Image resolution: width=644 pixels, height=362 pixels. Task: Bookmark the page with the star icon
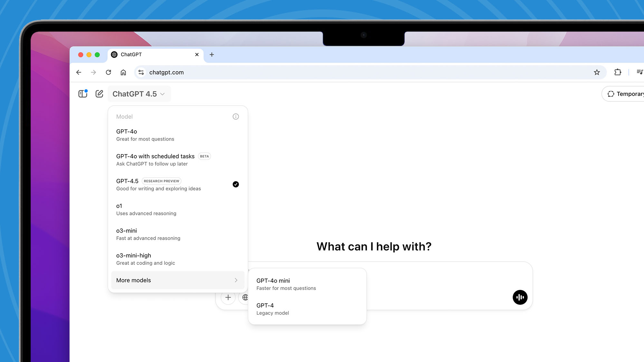click(597, 72)
